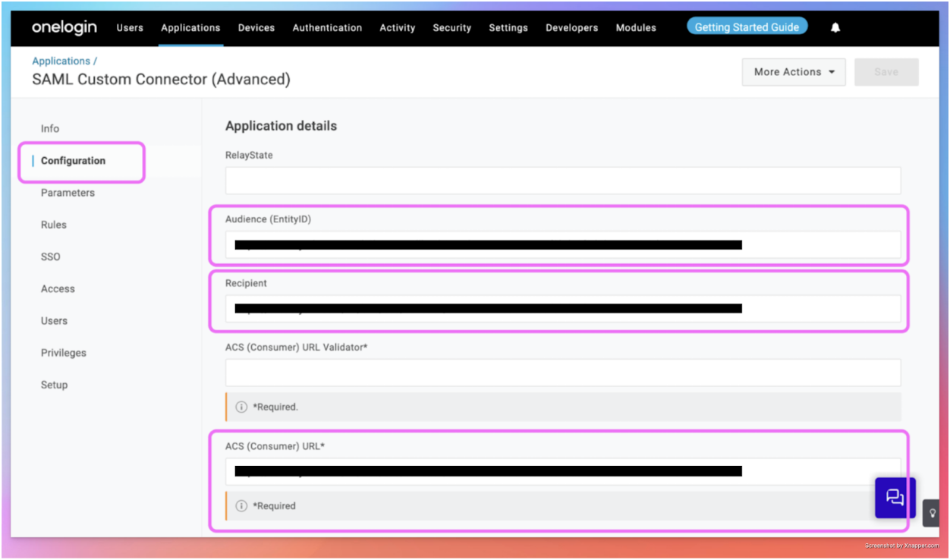Screen dimensions: 950x560
Task: Open the notifications bell icon
Action: click(x=835, y=27)
